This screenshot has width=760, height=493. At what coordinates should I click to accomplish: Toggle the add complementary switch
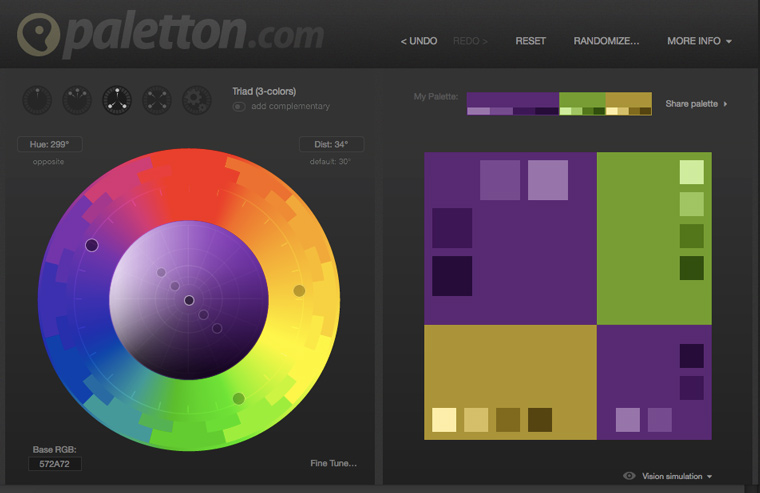(x=238, y=106)
